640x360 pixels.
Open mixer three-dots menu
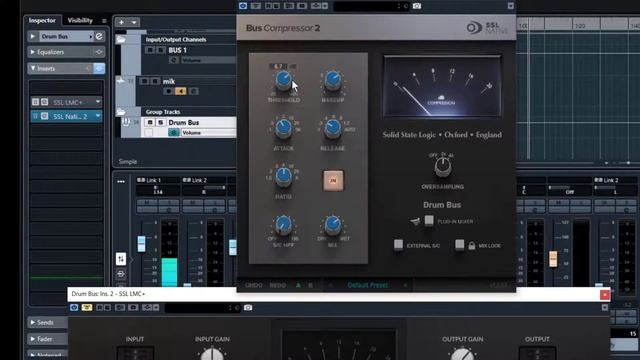121,181
